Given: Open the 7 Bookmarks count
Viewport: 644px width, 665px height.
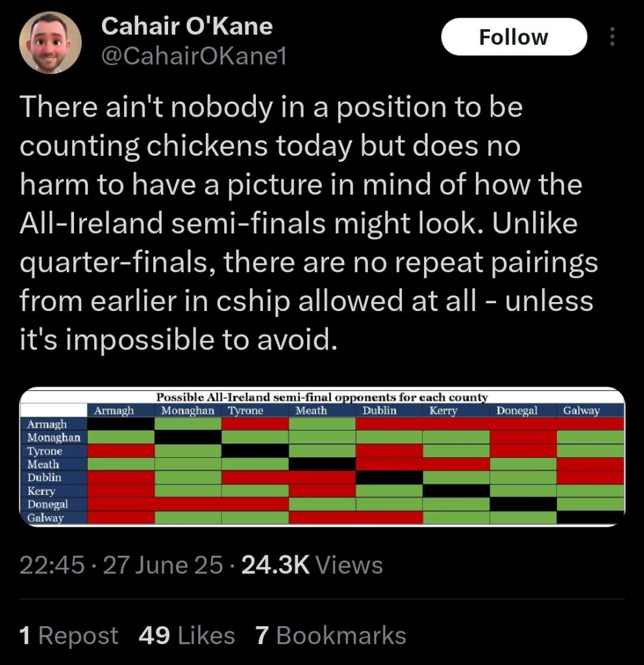Looking at the screenshot, I should [330, 635].
